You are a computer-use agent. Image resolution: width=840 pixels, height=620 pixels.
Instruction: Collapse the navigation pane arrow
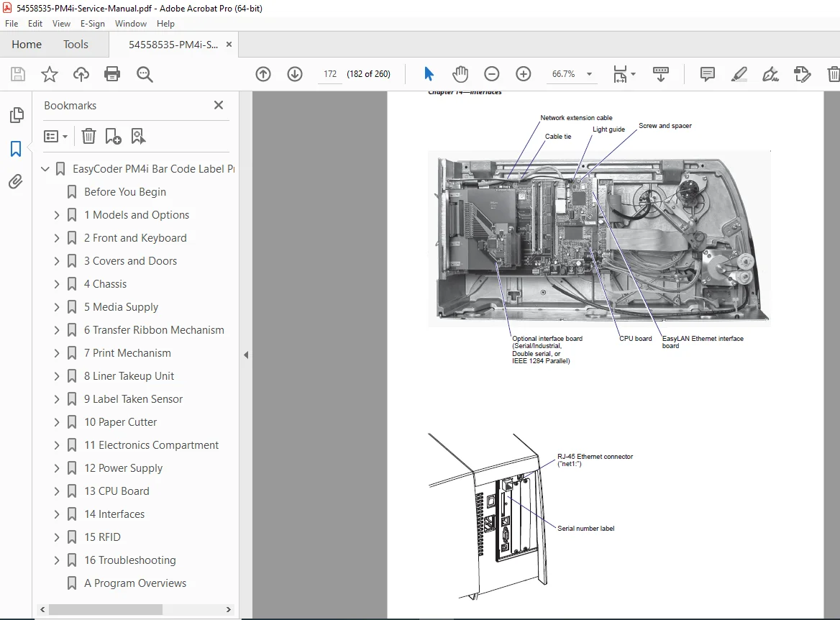(x=246, y=355)
